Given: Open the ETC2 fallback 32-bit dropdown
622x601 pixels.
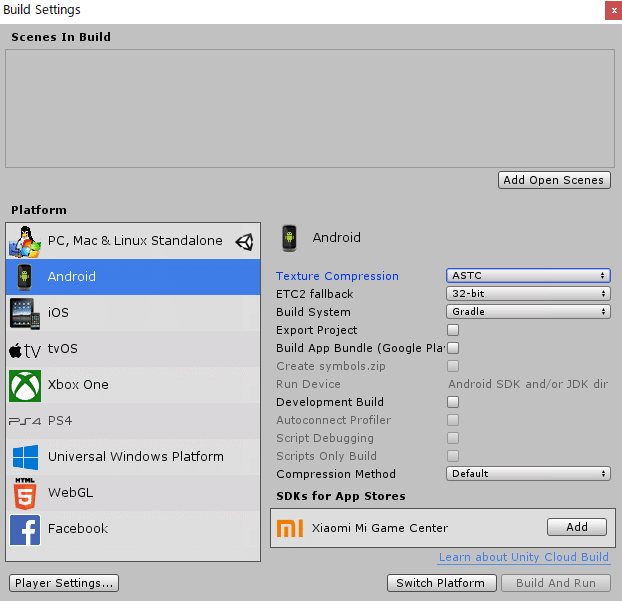Looking at the screenshot, I should coord(528,294).
